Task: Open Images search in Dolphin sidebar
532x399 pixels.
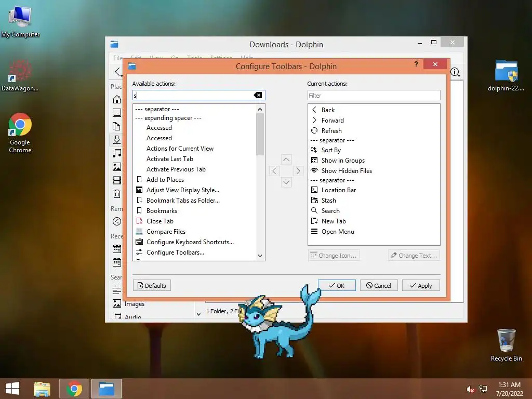Action: coord(129,303)
